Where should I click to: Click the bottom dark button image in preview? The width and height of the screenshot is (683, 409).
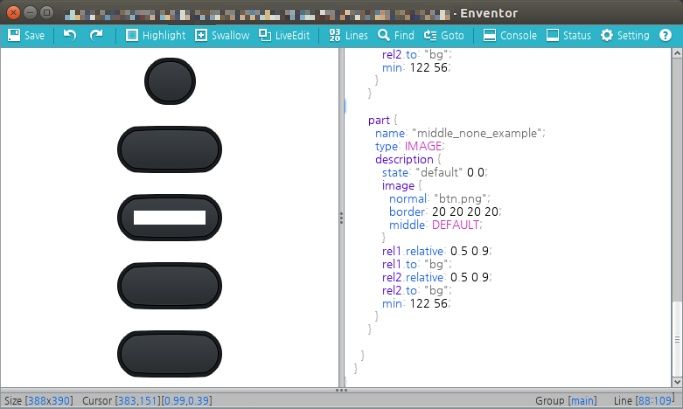click(169, 354)
